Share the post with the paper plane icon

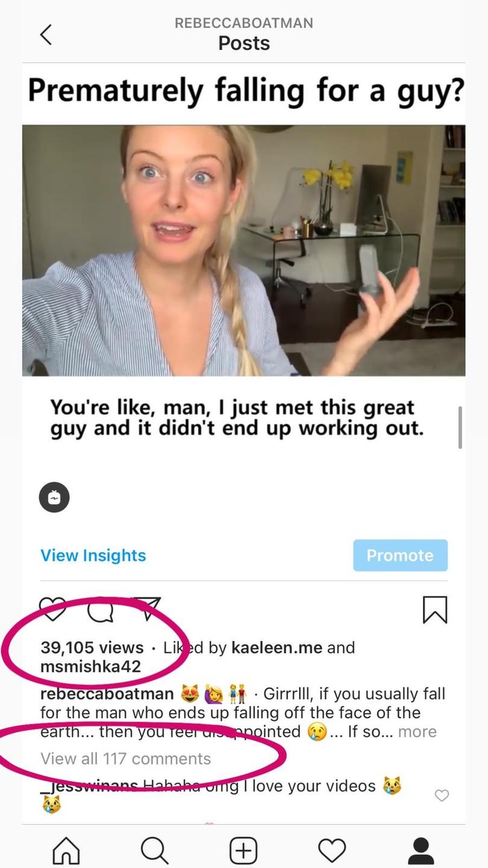[x=146, y=608]
